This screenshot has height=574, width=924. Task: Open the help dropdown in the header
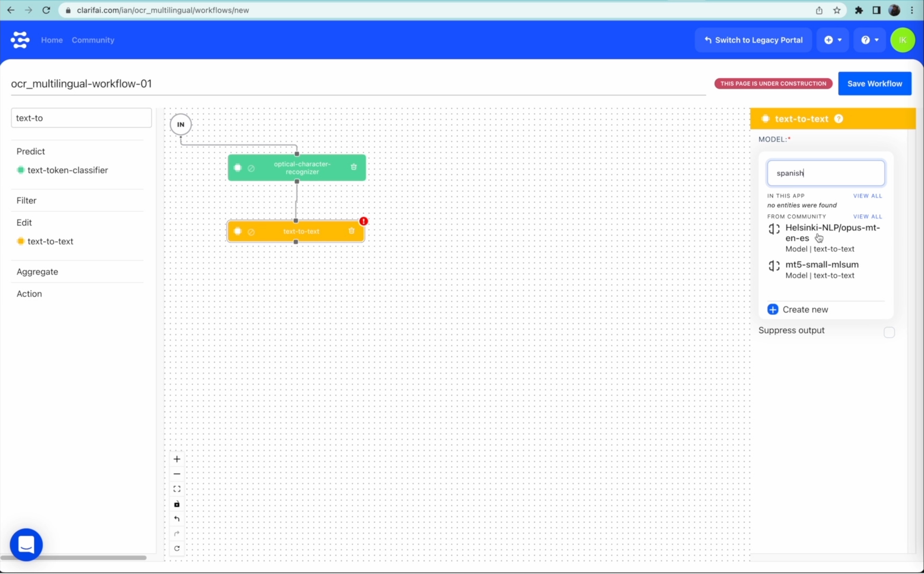[869, 40]
